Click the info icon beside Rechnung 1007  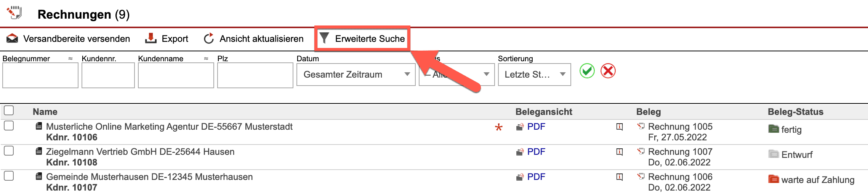(x=620, y=152)
